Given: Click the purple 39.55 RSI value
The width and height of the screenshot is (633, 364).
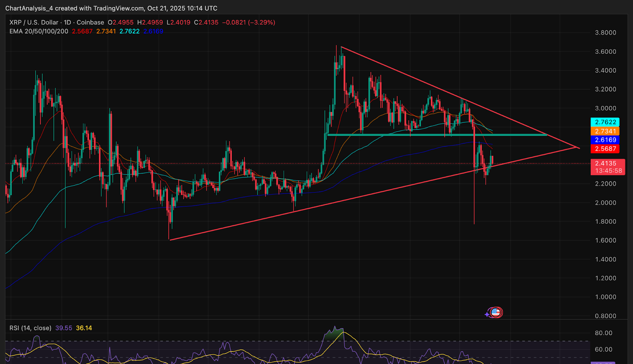Looking at the screenshot, I should point(64,328).
